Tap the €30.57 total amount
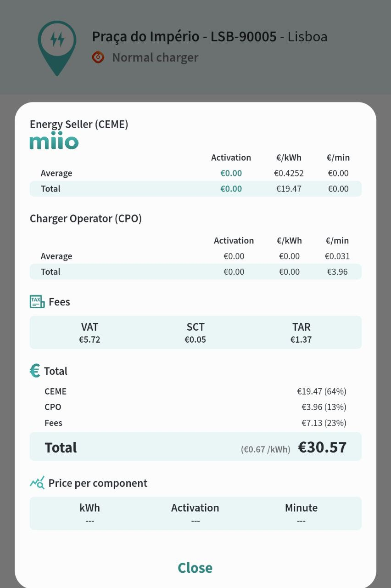Viewport: 391px width, 588px height. coord(322,447)
